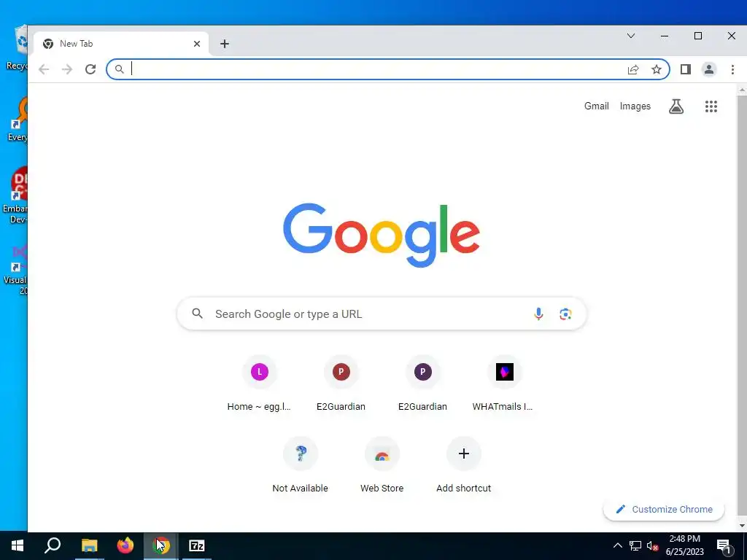Viewport: 747px width, 560px height.
Task: Reload the page with the refresh icon
Action: [x=90, y=69]
